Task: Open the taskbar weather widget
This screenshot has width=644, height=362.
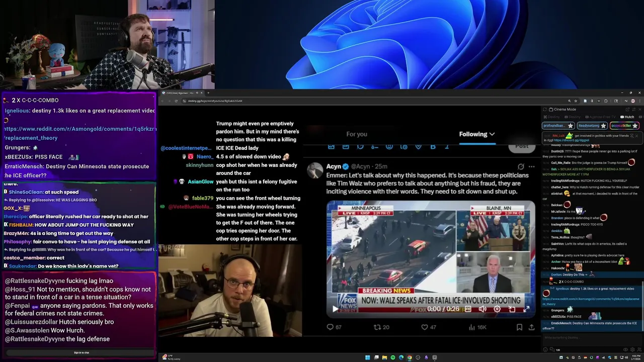Action: [x=171, y=357]
